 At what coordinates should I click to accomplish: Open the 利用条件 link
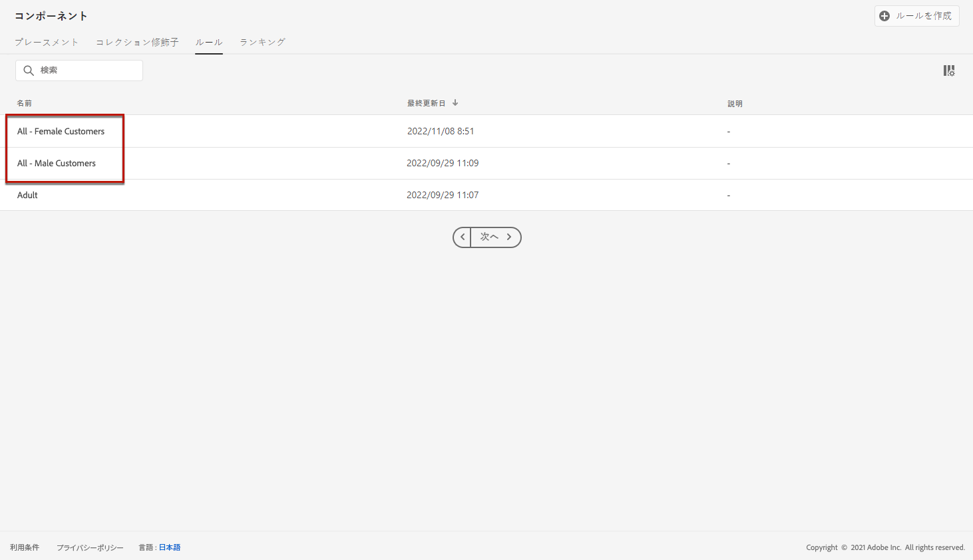point(25,547)
